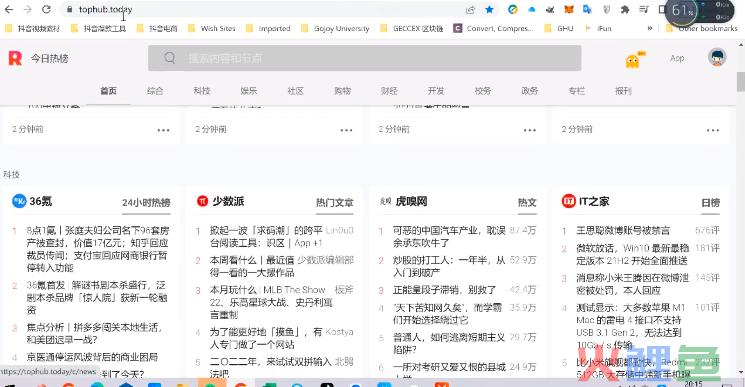
Task: Select the 报刊 nav tab
Action: 623,91
